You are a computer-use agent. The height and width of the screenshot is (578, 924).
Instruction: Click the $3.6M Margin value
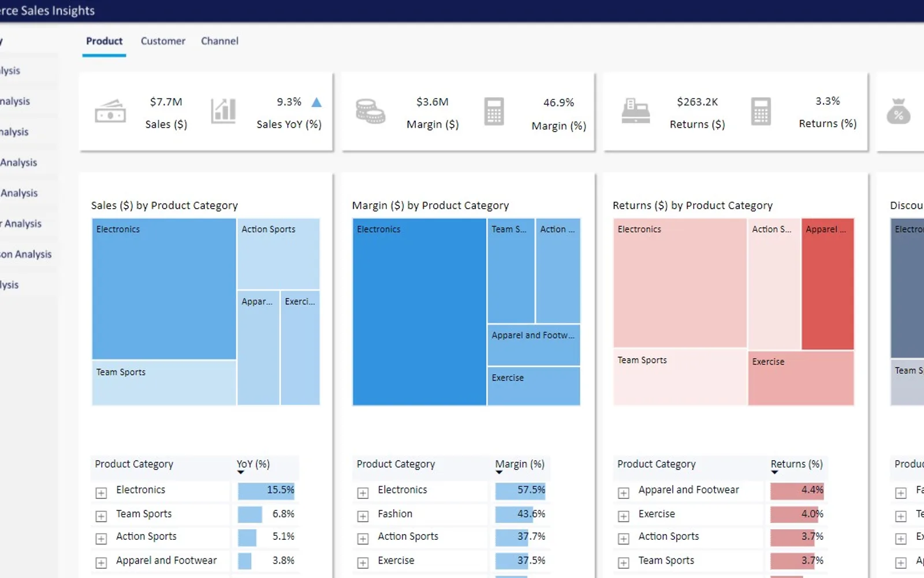coord(433,102)
